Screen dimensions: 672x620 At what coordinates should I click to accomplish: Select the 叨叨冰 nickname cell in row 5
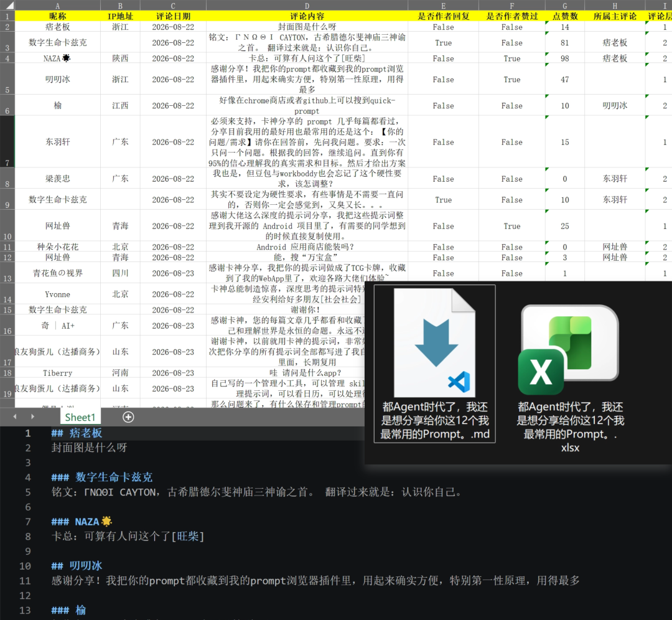(x=57, y=79)
